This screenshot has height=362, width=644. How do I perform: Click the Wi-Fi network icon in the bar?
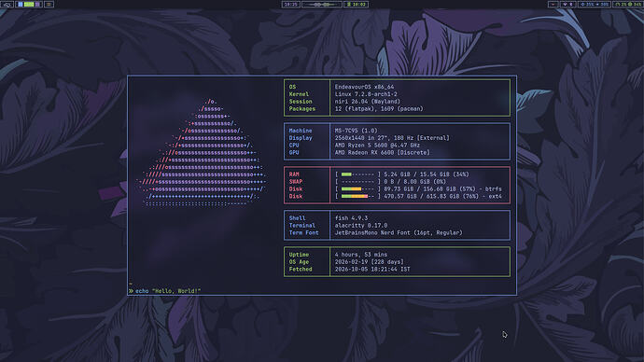click(x=566, y=4)
